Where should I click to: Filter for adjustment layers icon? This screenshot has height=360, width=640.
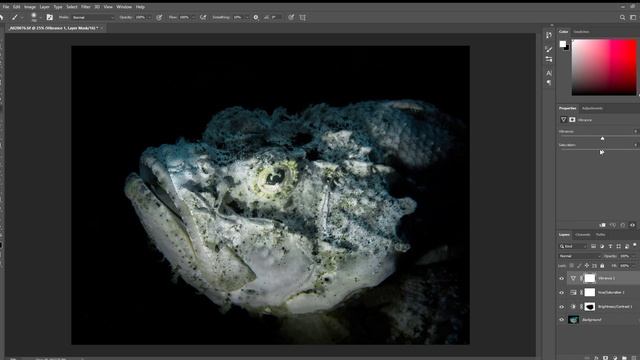(602, 246)
